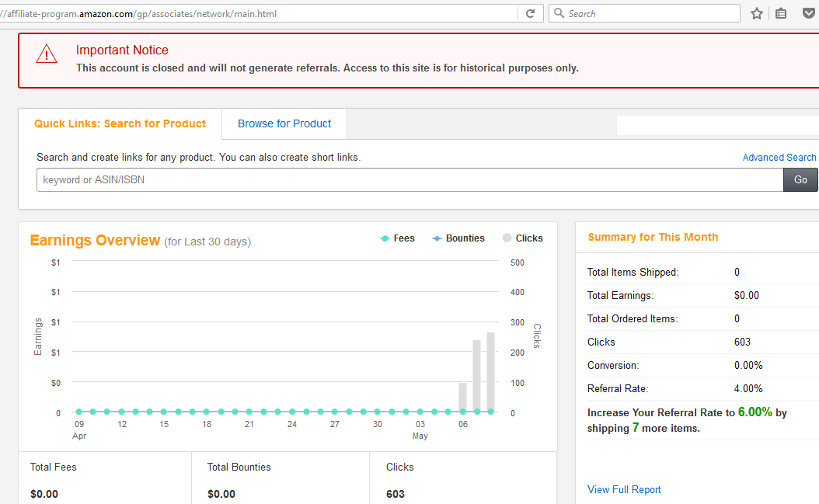Screen dimensions: 819x504
Task: Toggle the Clicks legend series
Action: click(522, 238)
